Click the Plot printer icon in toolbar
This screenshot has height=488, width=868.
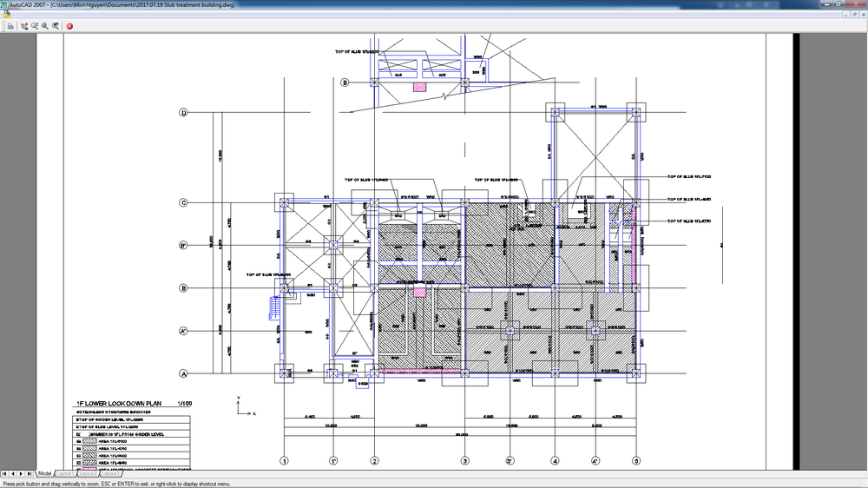(10, 26)
